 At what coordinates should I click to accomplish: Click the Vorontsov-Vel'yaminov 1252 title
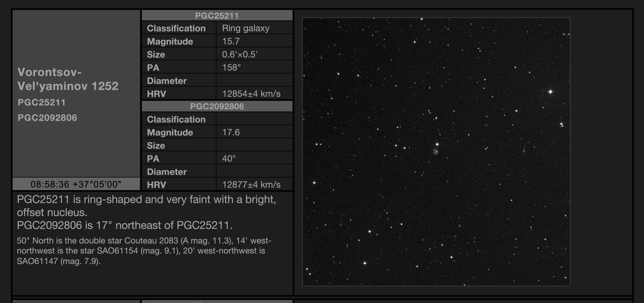tap(68, 79)
